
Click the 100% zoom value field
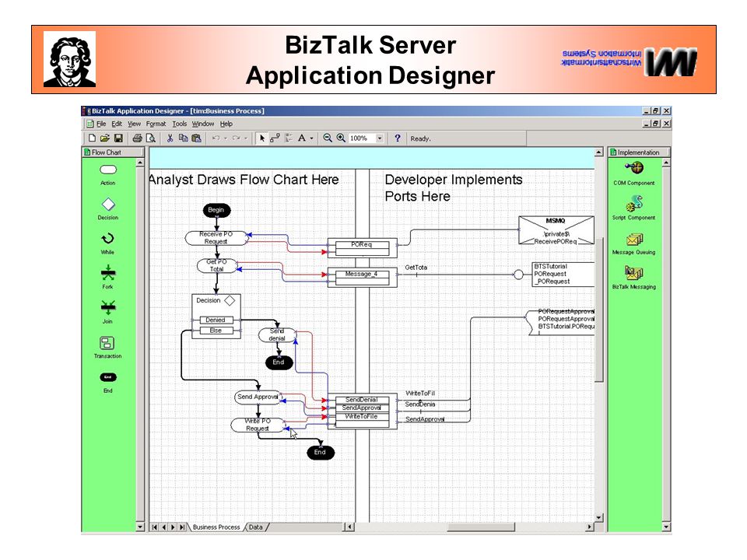pos(362,138)
